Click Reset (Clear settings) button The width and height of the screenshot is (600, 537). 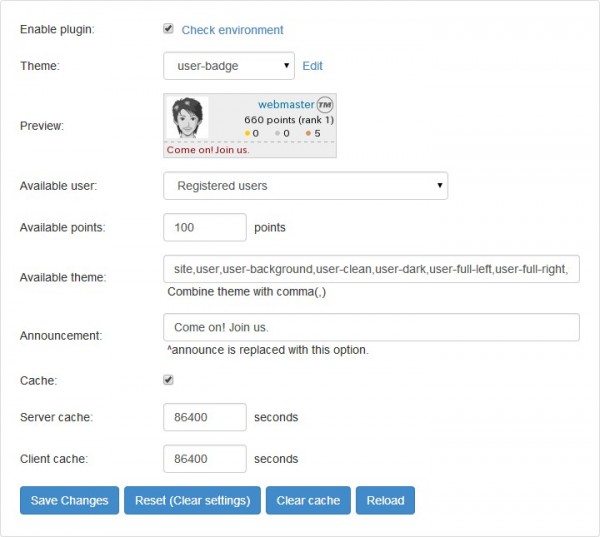(x=192, y=500)
